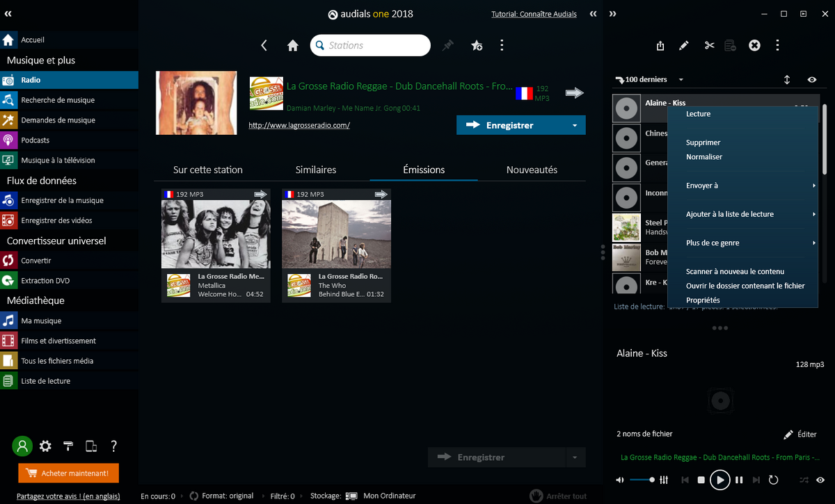Open the blue Enregistrer dropdown arrow
Image resolution: width=835 pixels, height=504 pixels.
[575, 125]
